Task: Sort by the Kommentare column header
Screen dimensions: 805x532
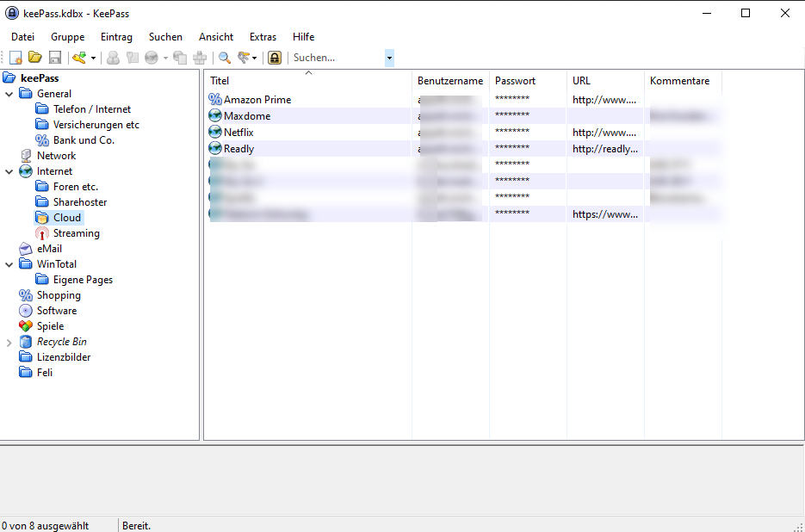Action: point(684,81)
